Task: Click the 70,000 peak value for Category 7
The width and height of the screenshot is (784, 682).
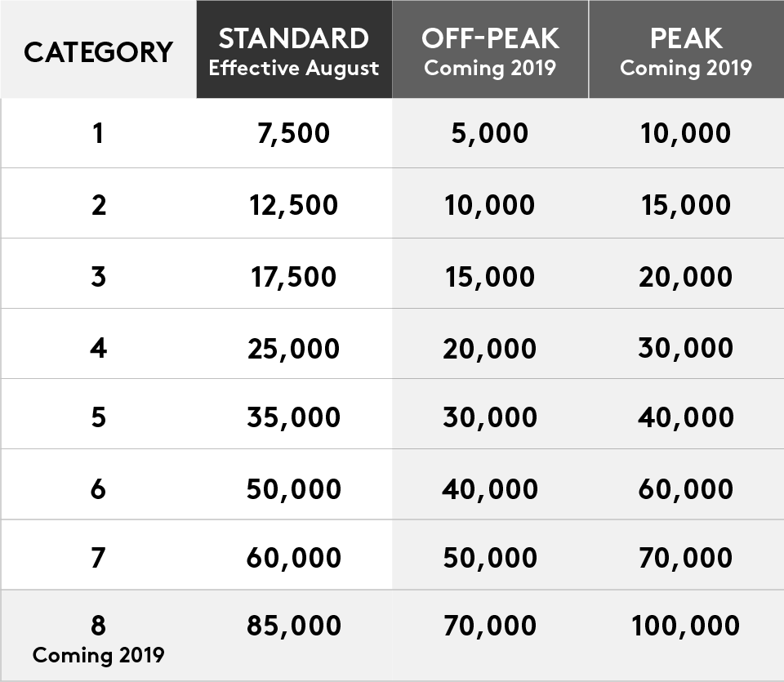Action: click(x=685, y=558)
